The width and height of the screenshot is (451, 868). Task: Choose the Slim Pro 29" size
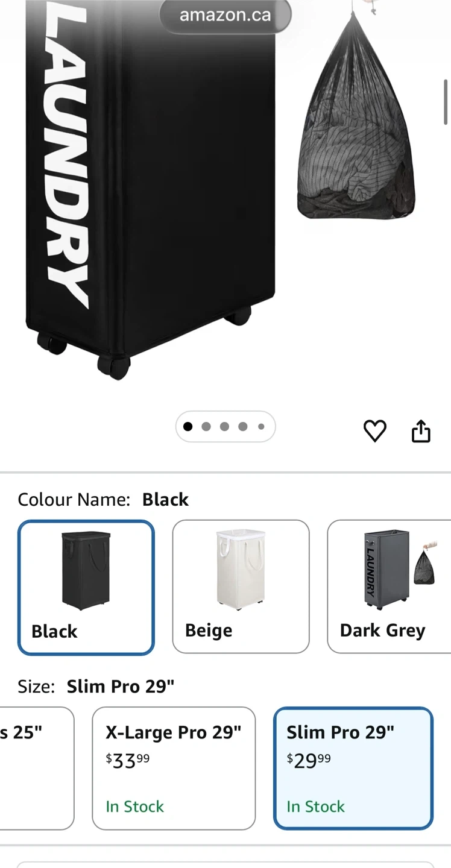[353, 769]
